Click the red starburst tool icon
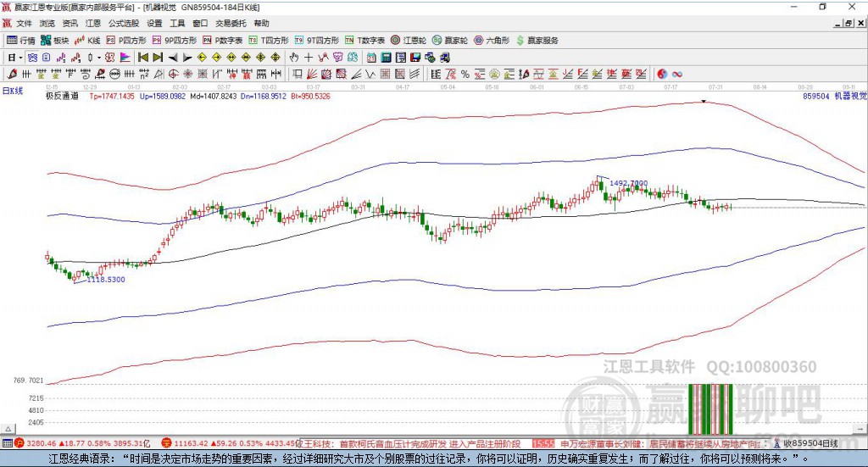 point(187,74)
